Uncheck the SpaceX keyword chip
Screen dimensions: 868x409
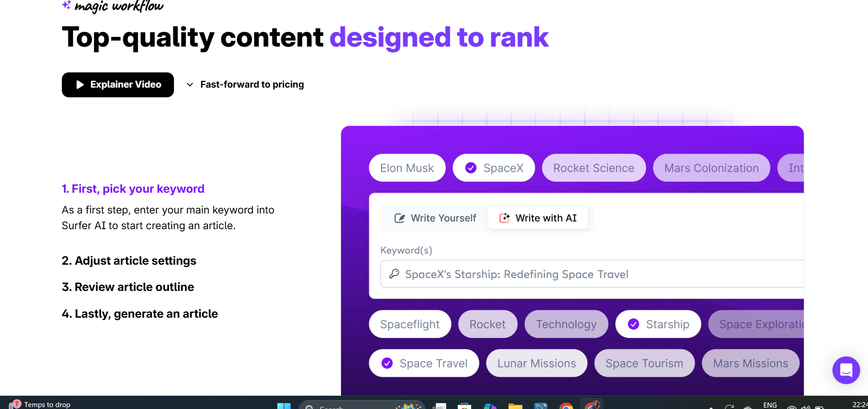[494, 168]
